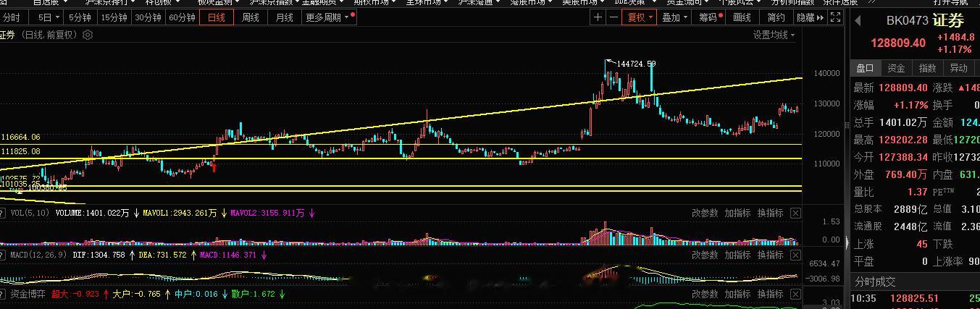
Task: Click 换指标 in the 资金博弈 panel
Action: tap(771, 294)
